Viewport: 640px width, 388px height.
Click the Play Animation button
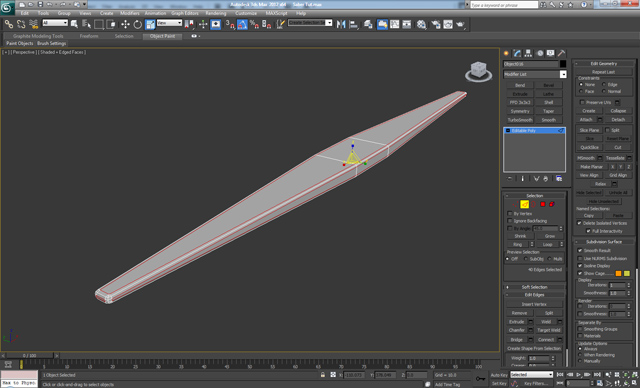[578, 375]
